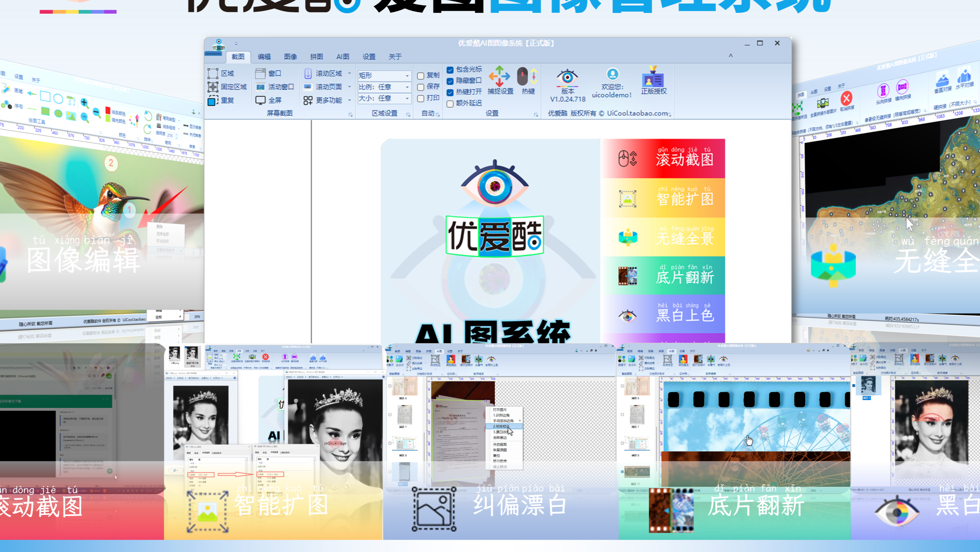Screen dimensions: 980x552
Task: Pick green 填充颜色 swatch in editor window
Action: click(x=108, y=118)
